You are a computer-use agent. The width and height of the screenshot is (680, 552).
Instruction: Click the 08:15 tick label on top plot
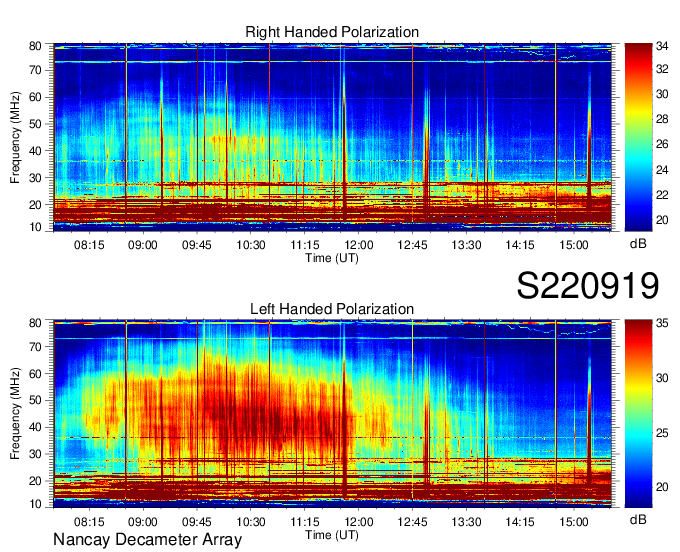pos(89,245)
